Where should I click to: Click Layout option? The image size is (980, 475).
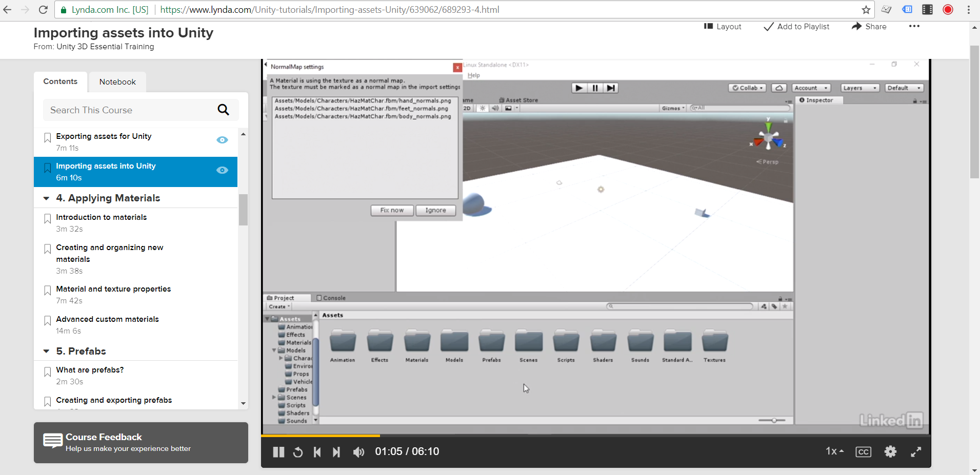[x=723, y=27]
